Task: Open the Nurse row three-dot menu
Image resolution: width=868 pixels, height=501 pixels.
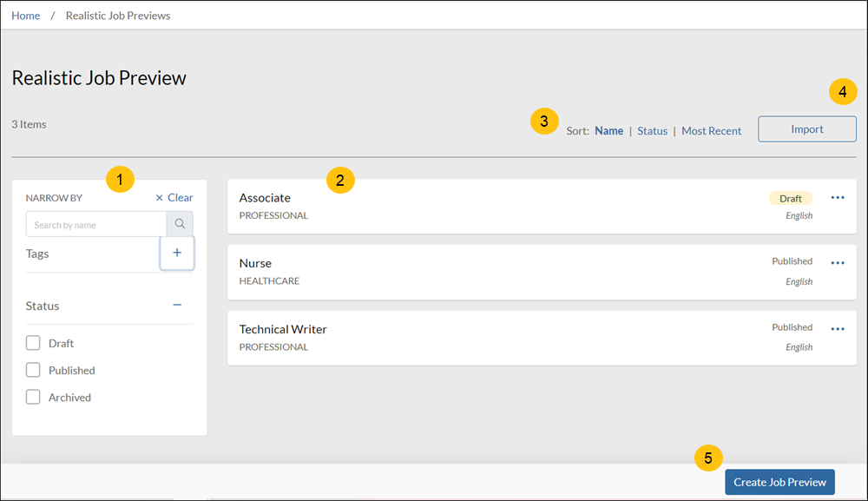Action: pos(837,263)
